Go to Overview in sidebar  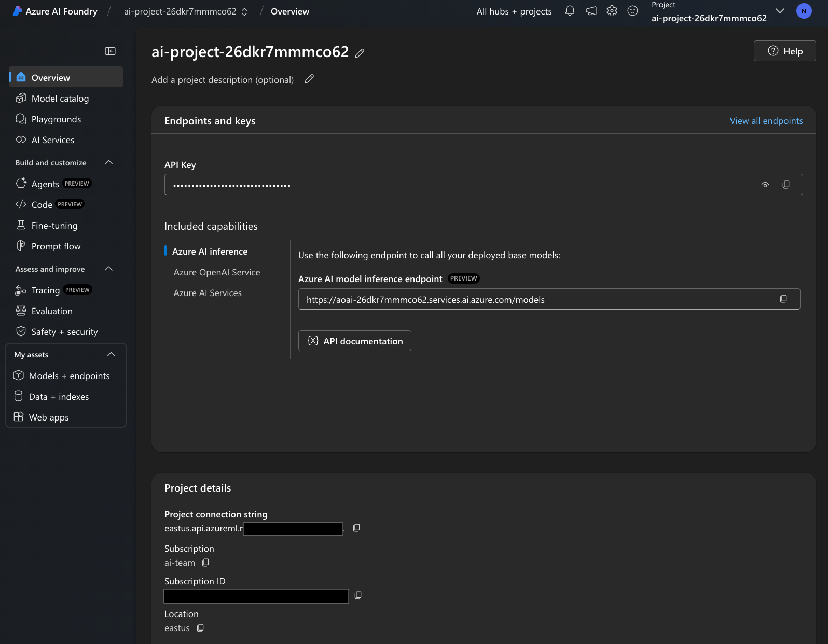(66, 77)
